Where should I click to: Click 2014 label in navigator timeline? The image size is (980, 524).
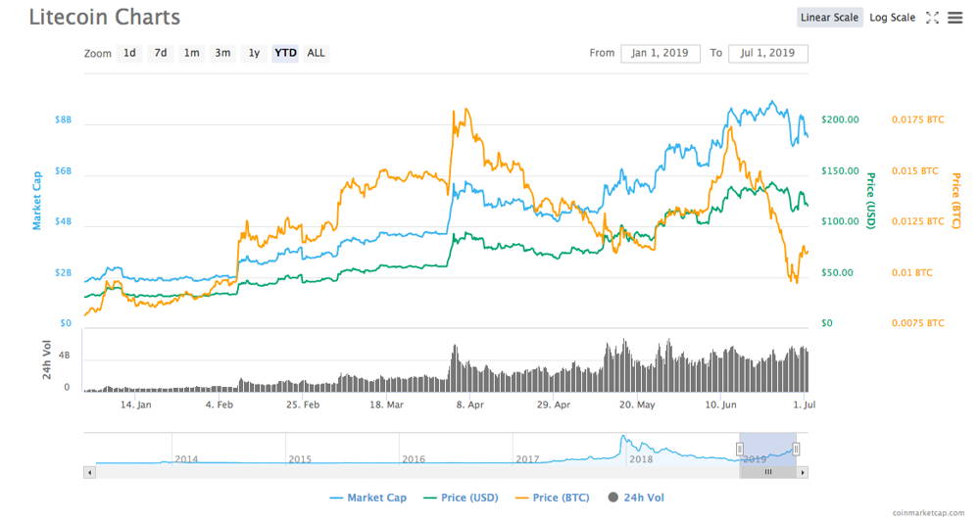coord(186,459)
